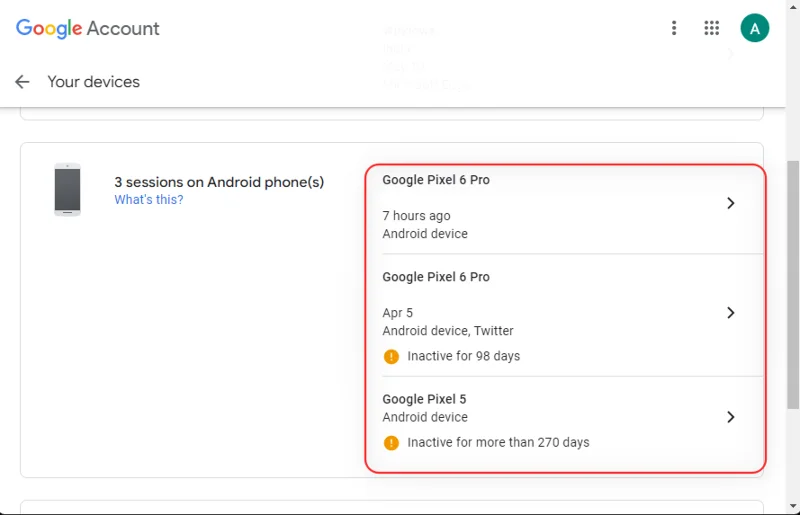The width and height of the screenshot is (800, 515).
Task: Click the 'Apr 5' date text
Action: click(x=397, y=313)
